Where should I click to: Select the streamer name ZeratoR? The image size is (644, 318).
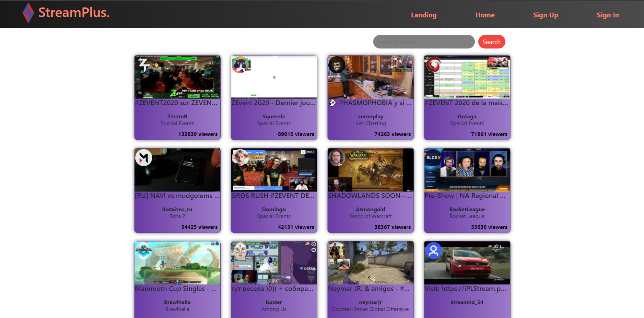(177, 117)
